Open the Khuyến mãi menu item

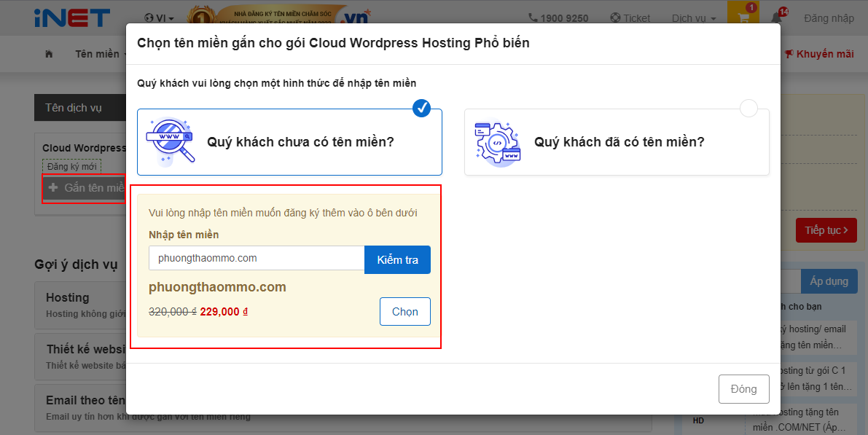click(819, 54)
